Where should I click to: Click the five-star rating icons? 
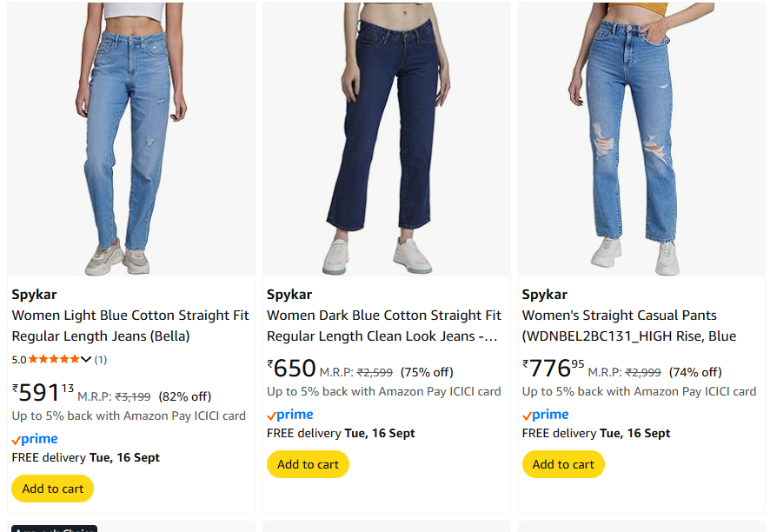coord(54,359)
